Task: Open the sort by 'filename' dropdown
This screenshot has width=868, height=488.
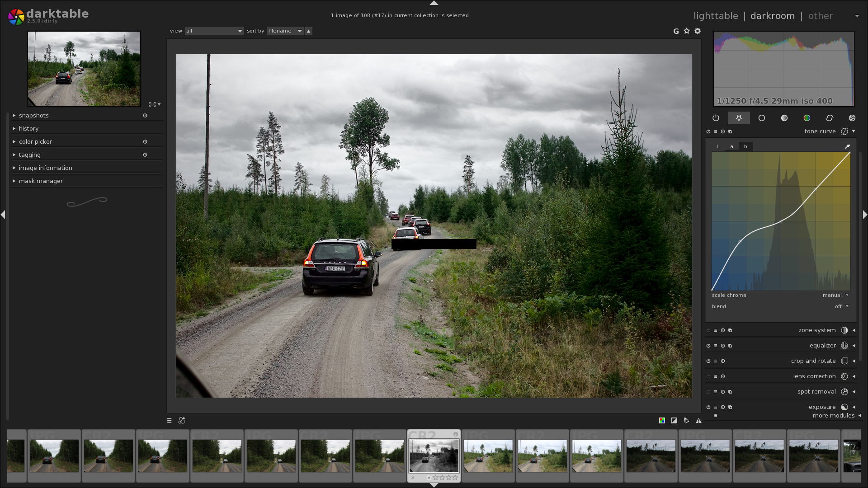Action: point(285,31)
